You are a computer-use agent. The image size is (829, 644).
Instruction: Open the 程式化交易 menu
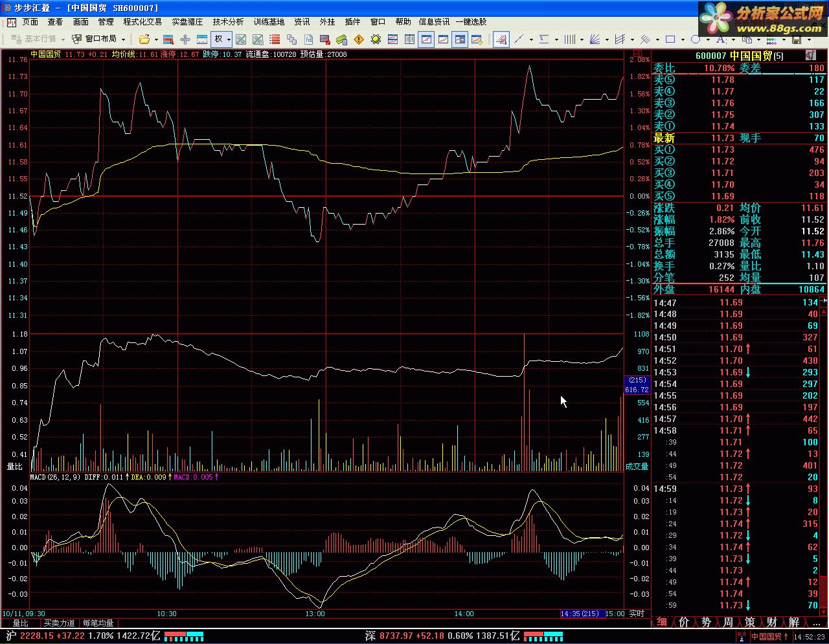[x=142, y=22]
